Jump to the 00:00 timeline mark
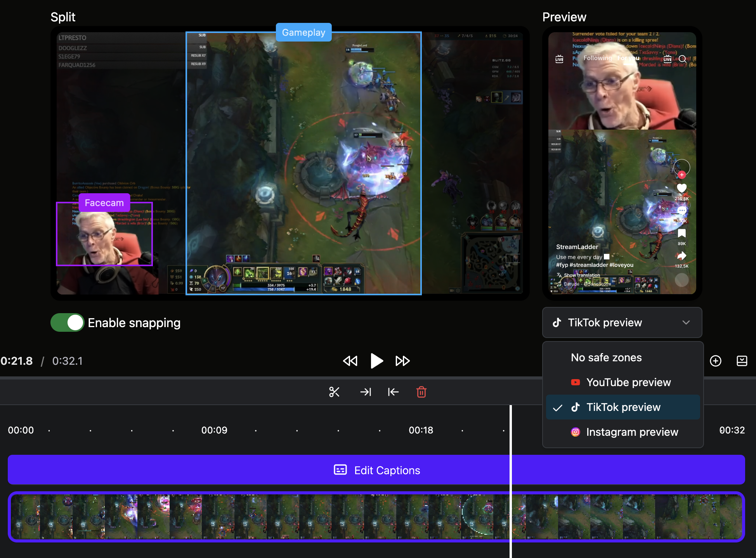 click(x=21, y=430)
